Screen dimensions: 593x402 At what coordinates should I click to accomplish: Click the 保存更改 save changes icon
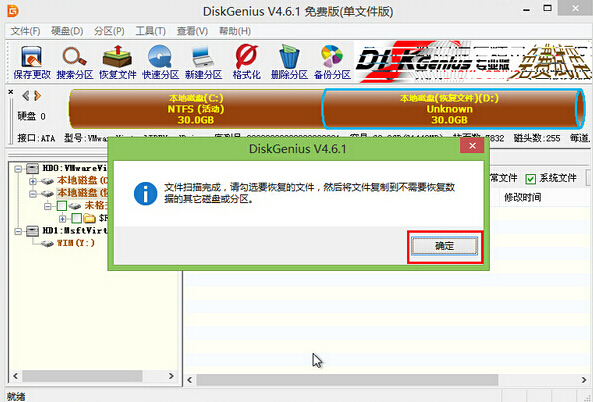coord(32,62)
